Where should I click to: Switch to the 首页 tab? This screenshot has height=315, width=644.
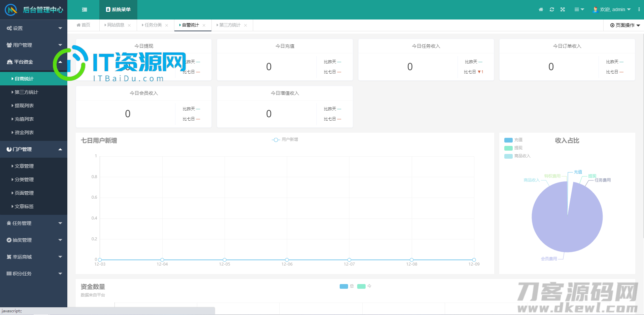point(83,25)
